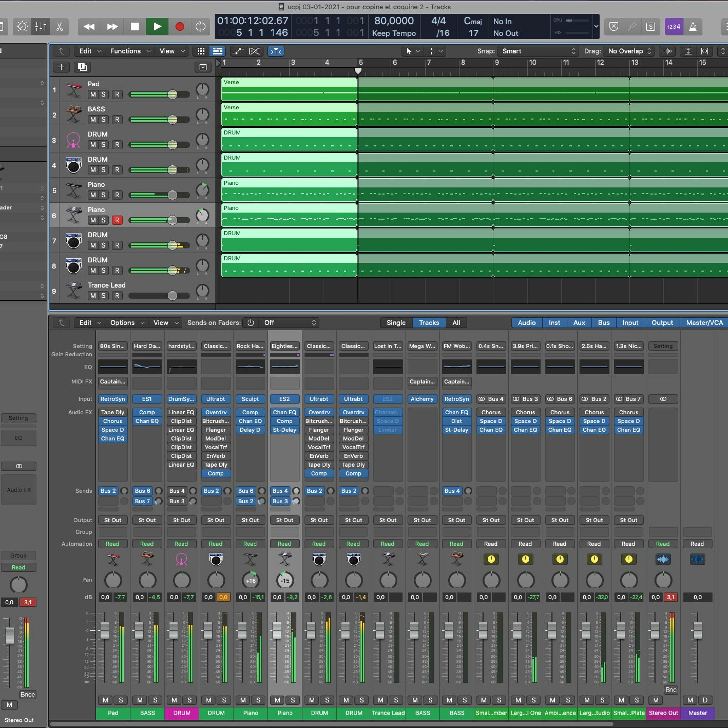Click Read automation on Pad strip
728x728 pixels.
click(112, 544)
